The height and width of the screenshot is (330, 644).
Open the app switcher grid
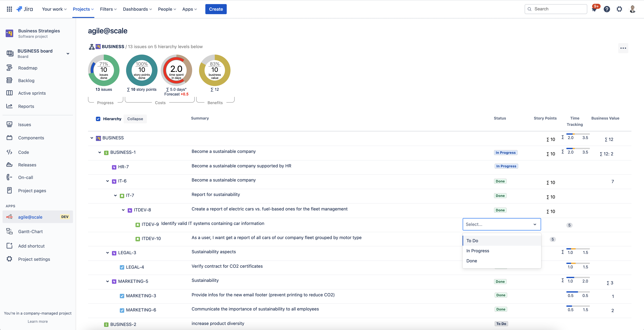pos(9,9)
